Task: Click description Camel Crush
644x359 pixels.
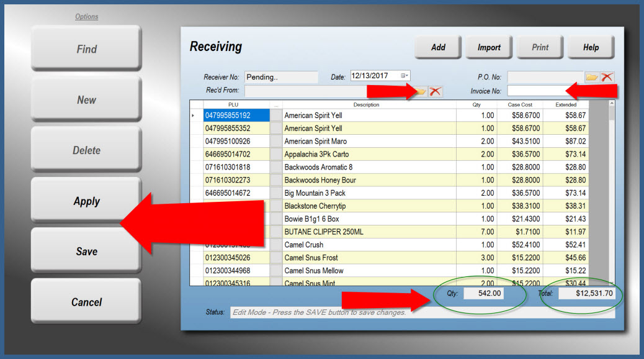Action: point(304,245)
